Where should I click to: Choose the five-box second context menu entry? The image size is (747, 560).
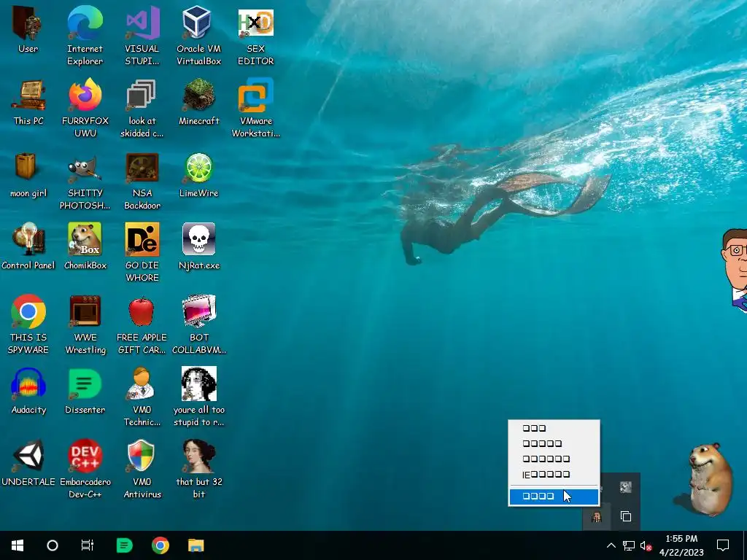tap(554, 443)
